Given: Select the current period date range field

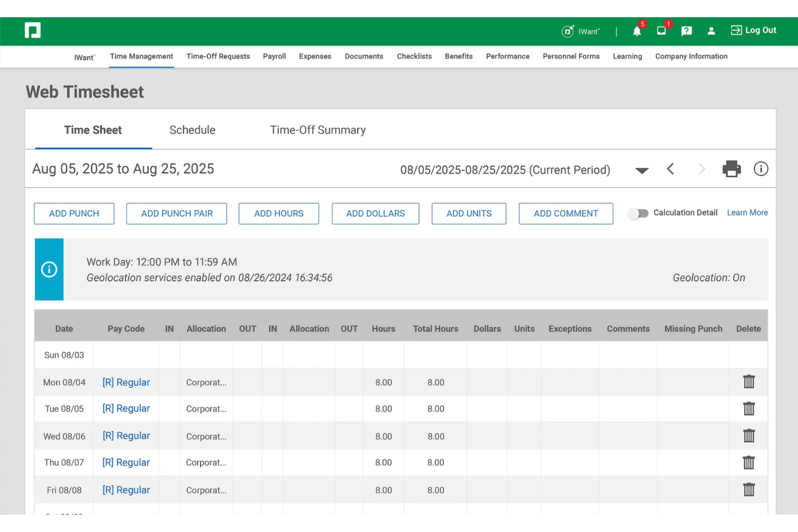Looking at the screenshot, I should point(505,170).
